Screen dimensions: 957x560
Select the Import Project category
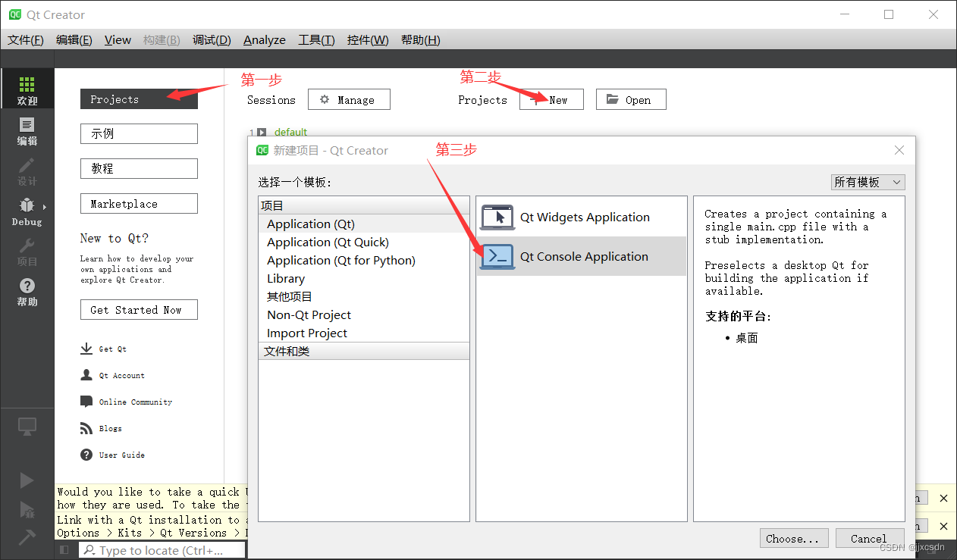(x=364, y=333)
